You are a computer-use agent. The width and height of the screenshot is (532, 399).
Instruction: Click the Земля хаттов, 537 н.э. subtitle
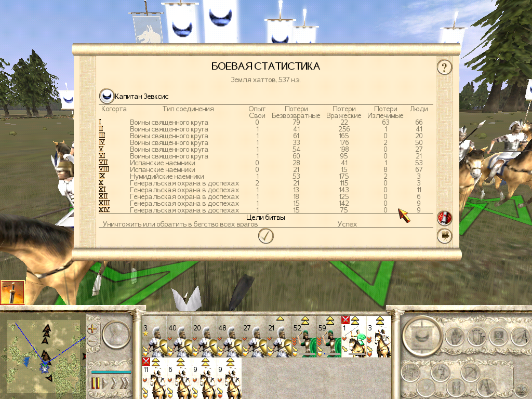pyautogui.click(x=265, y=79)
